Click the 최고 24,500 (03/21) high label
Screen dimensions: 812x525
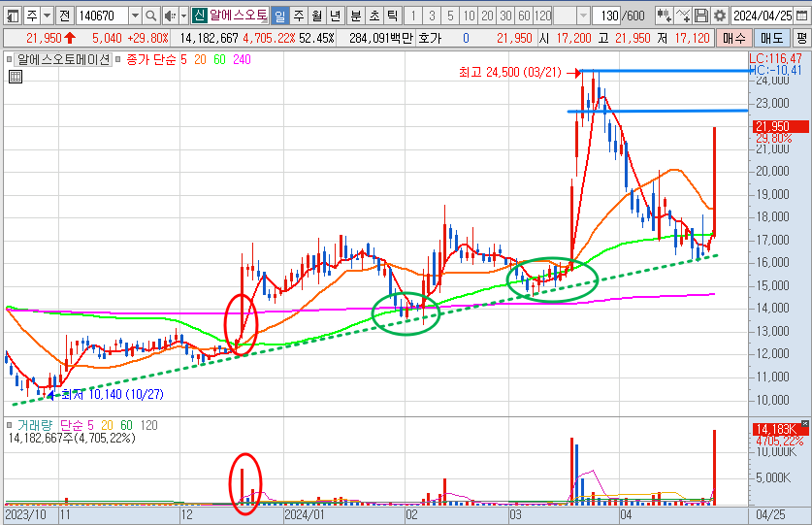point(510,72)
